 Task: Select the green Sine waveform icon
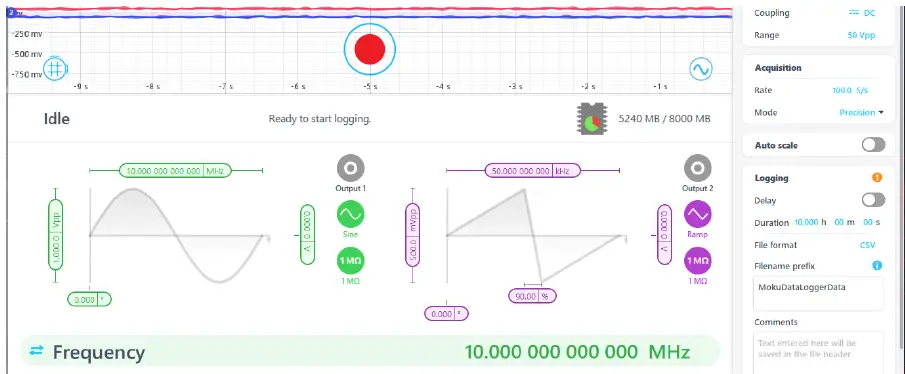pyautogui.click(x=350, y=214)
